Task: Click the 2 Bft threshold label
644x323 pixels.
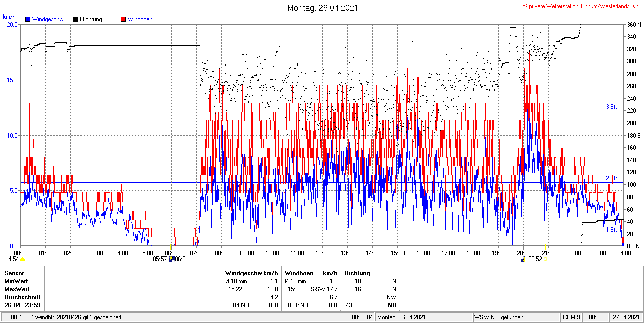Action: coord(611,178)
